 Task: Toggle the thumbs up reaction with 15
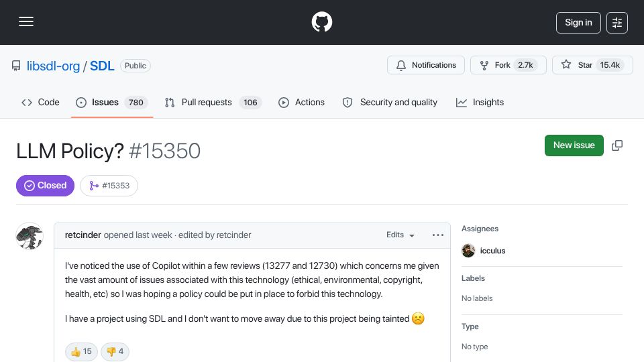81,351
